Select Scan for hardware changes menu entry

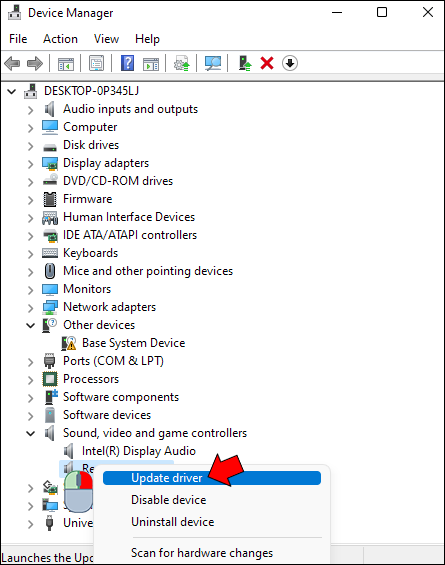(202, 553)
